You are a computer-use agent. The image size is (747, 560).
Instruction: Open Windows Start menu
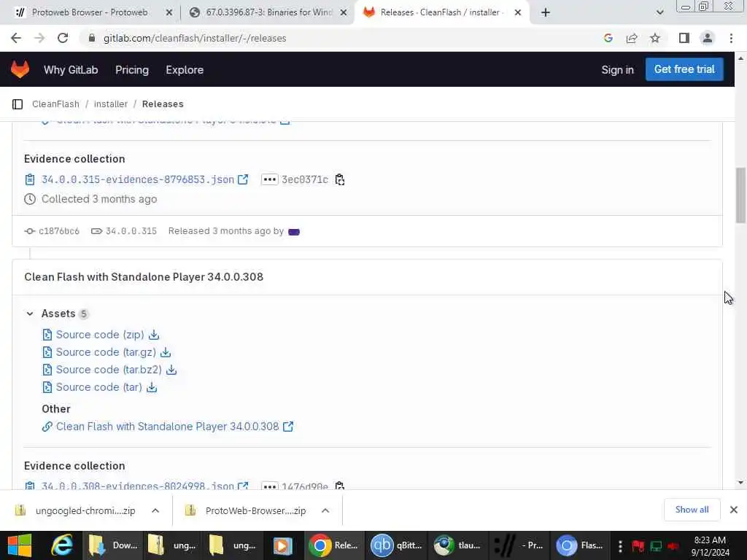[x=20, y=545]
